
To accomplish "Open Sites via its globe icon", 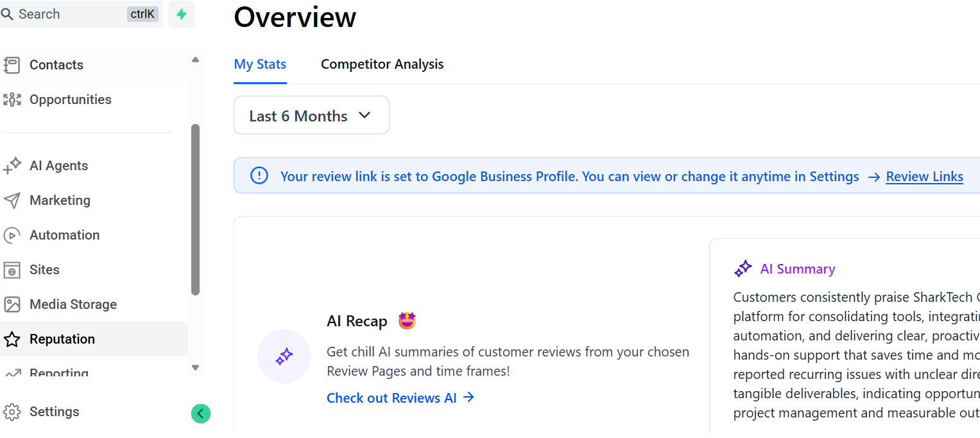I will tap(12, 270).
